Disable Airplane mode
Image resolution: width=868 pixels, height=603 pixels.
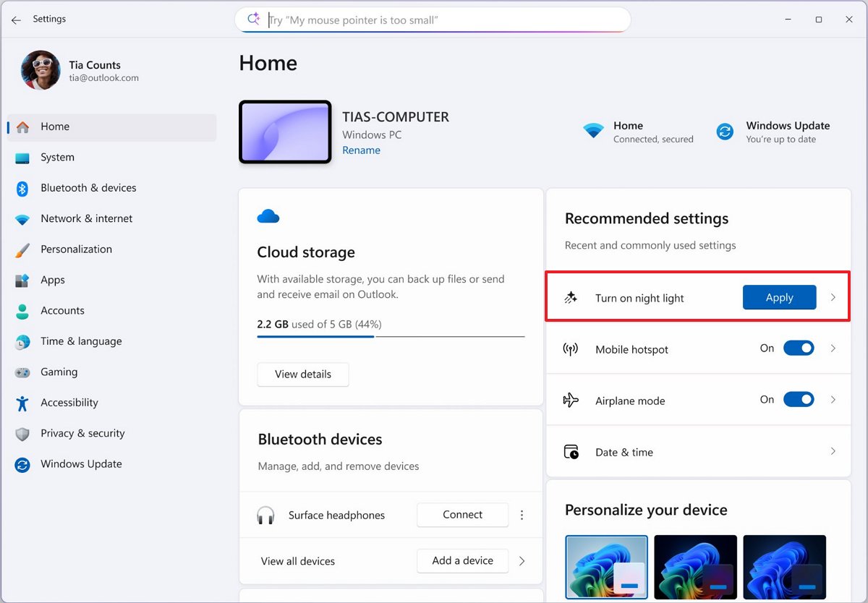[x=799, y=399]
